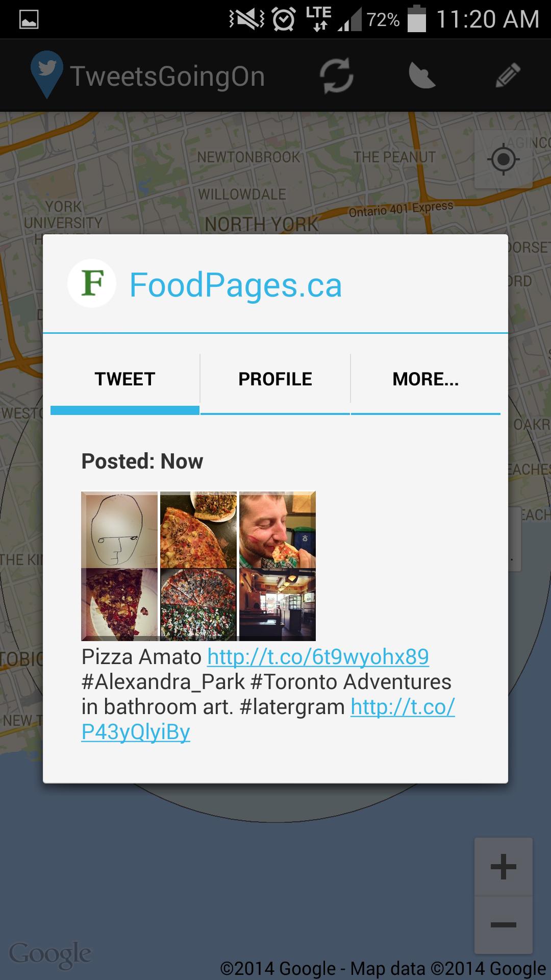Tap the NORTH YORK map label
Image resolution: width=551 pixels, height=980 pixels.
click(261, 224)
